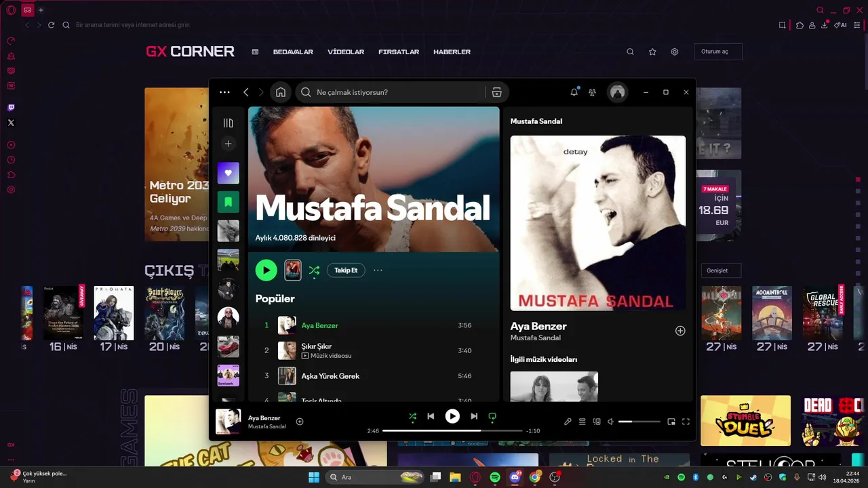Toggle shuffle in the player bar
The image size is (868, 488).
[412, 416]
